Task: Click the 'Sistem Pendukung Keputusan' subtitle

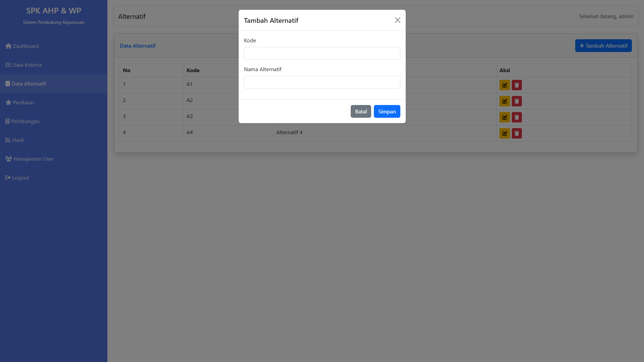Action: (54, 22)
